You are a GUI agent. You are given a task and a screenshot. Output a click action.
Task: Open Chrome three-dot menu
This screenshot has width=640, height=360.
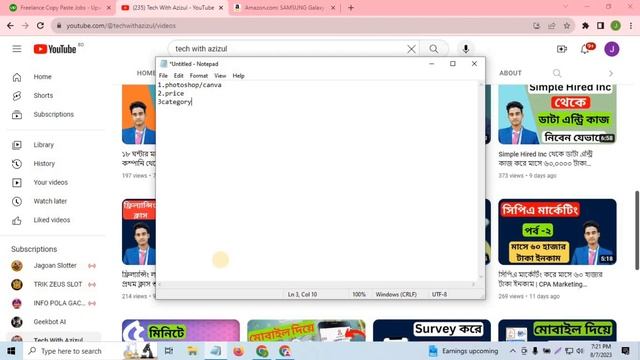[x=631, y=26]
